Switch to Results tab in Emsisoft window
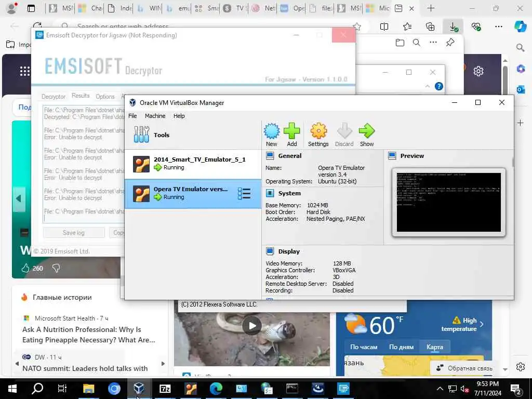Viewport: 532px width, 399px height. 81,96
